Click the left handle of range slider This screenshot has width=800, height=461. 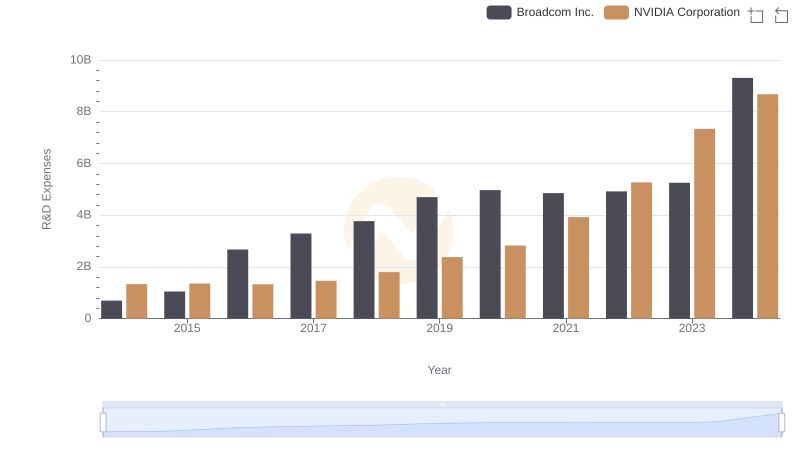[103, 422]
